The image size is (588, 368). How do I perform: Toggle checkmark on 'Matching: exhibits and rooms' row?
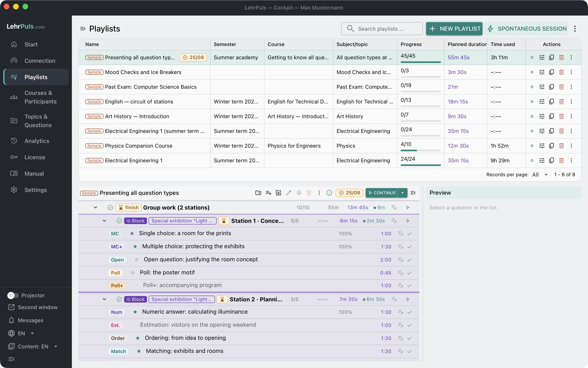click(410, 351)
